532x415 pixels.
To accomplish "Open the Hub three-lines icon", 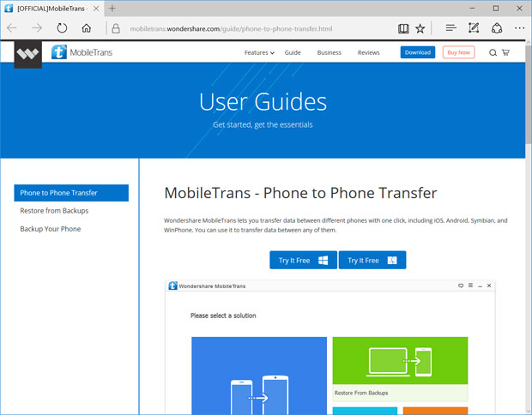I will [x=450, y=28].
